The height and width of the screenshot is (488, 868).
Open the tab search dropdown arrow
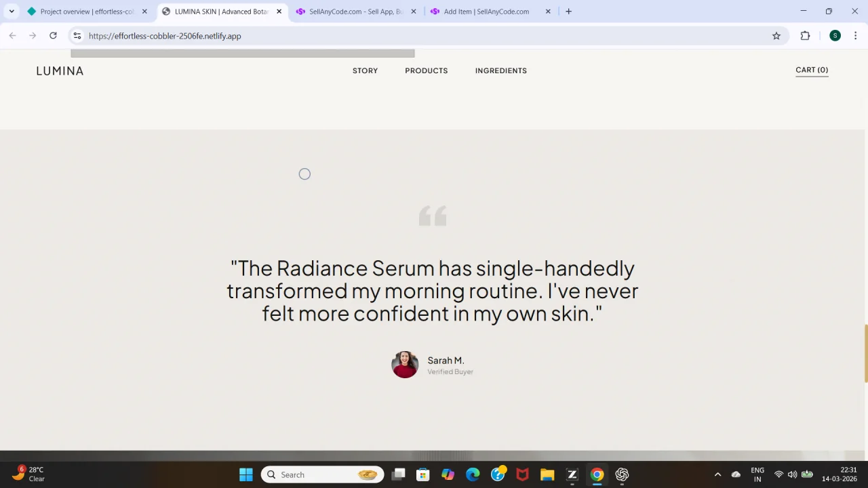tap(12, 12)
